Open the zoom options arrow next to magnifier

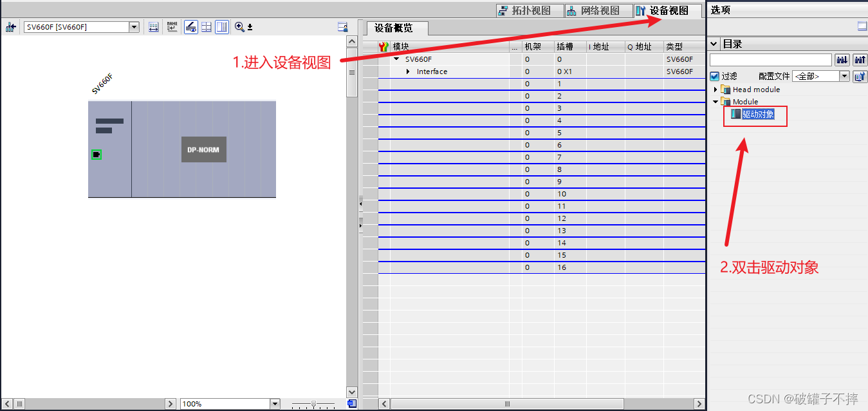point(250,27)
